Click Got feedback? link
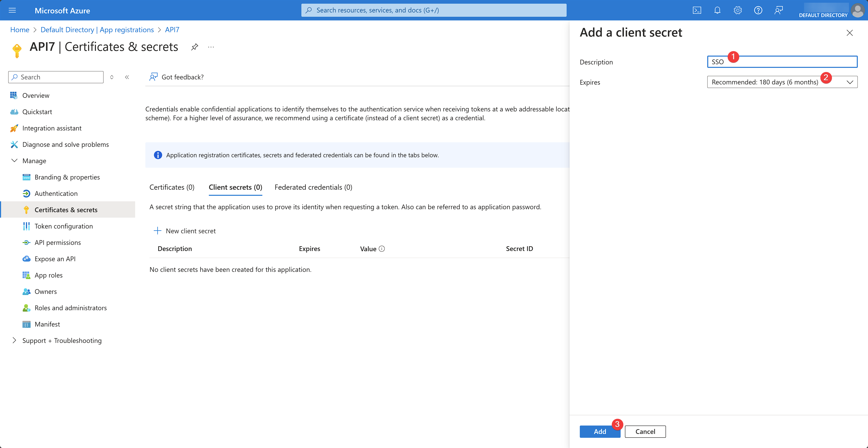Viewport: 868px width, 448px height. pos(177,77)
